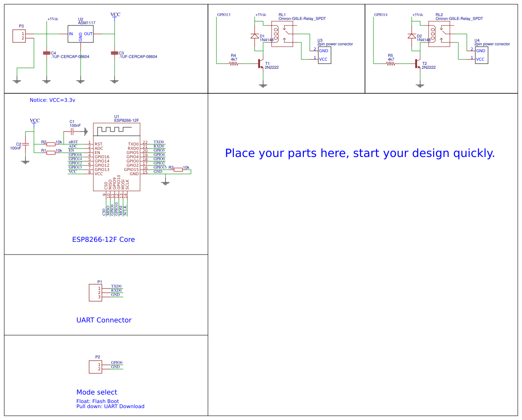Viewport: 522px width, 420px height.
Task: Click +5Vdc label above diode D2
Action: pos(418,15)
